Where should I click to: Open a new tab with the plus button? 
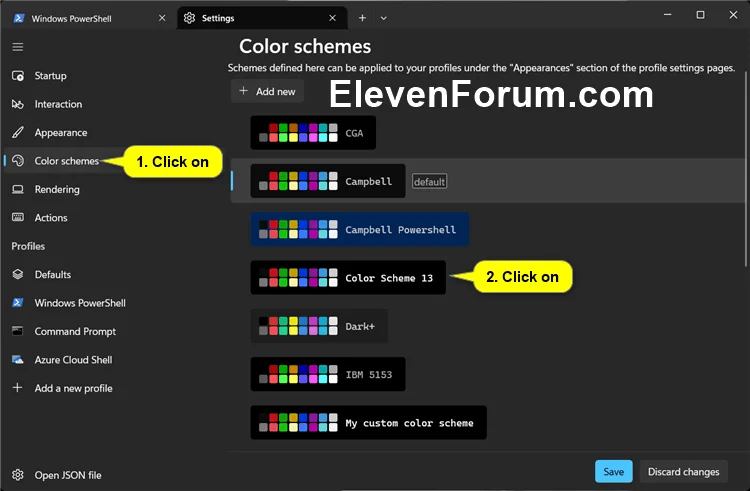coord(363,18)
